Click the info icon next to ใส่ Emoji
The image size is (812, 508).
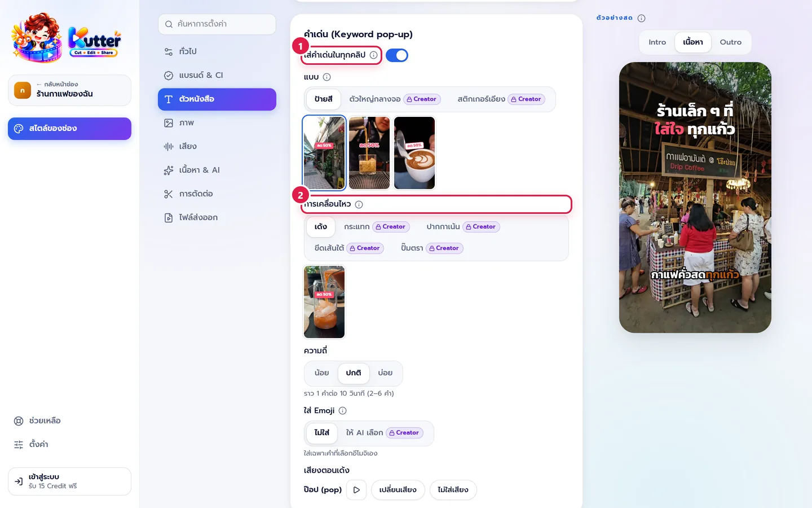point(342,410)
